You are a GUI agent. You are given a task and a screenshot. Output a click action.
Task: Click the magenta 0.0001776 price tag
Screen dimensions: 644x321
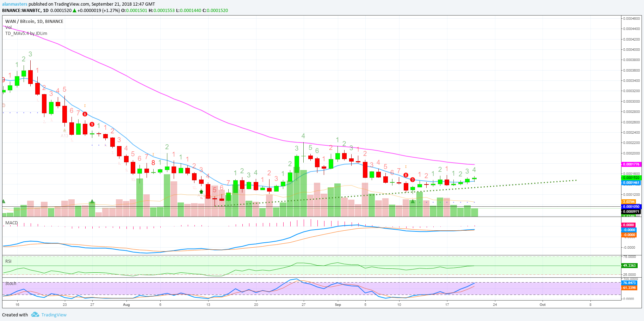tap(631, 164)
